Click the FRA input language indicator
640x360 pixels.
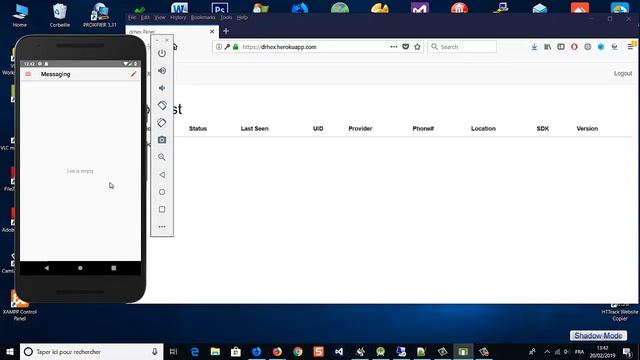point(580,352)
